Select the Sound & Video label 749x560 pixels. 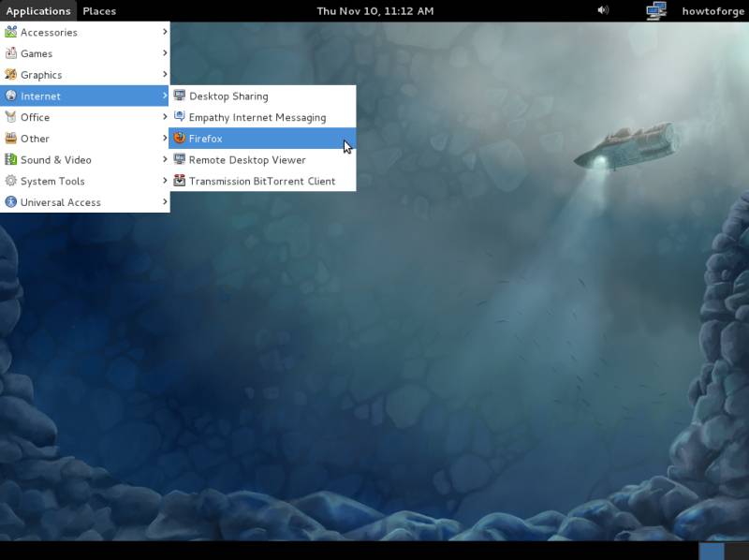pos(56,159)
